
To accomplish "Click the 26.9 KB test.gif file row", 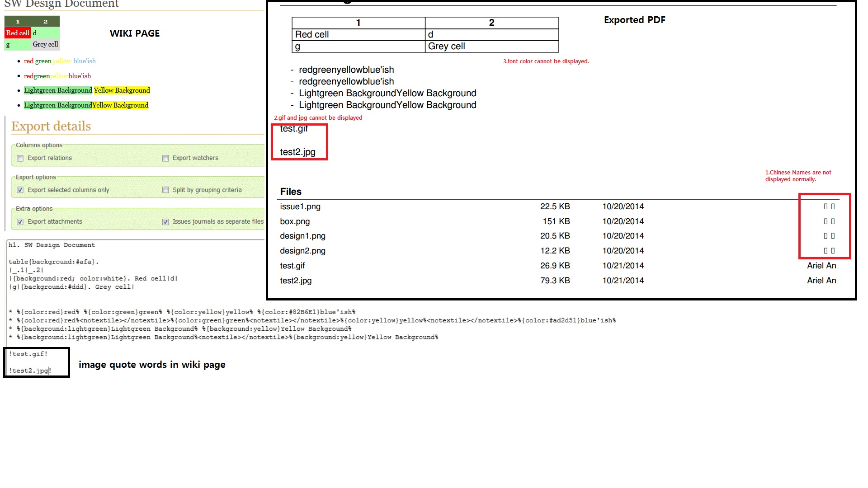I will 292,266.
